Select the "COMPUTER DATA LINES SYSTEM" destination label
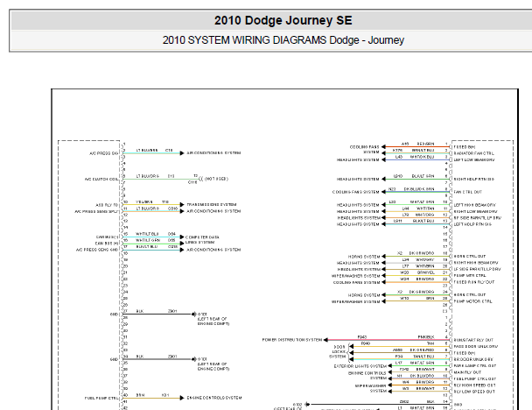532x410 pixels. pos(202,239)
